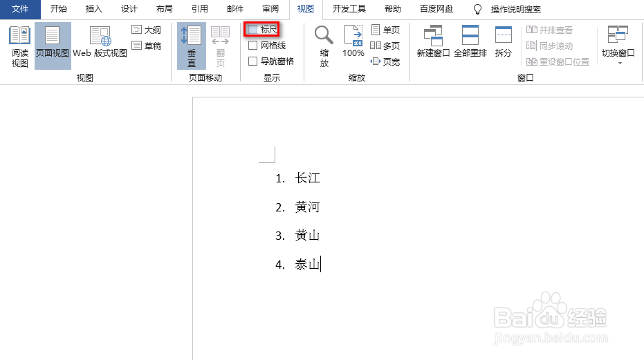Split the window (拆分)
644x360 pixels.
504,41
